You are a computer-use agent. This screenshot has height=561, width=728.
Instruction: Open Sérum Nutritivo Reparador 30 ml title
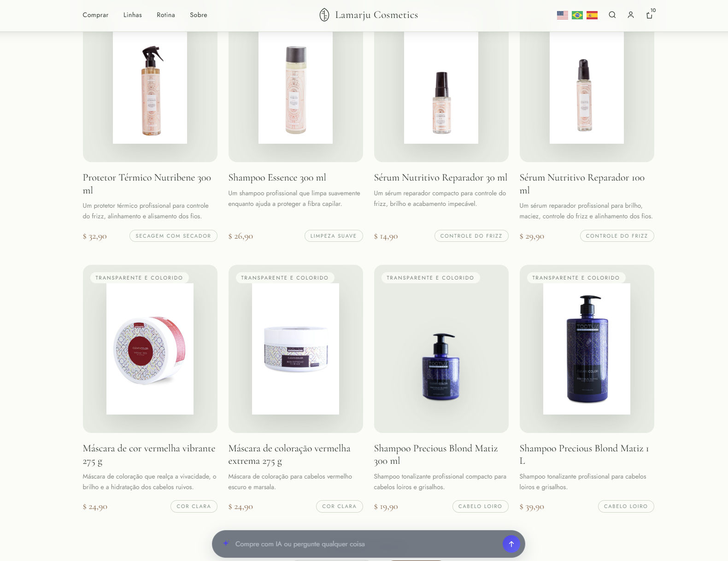tap(440, 178)
